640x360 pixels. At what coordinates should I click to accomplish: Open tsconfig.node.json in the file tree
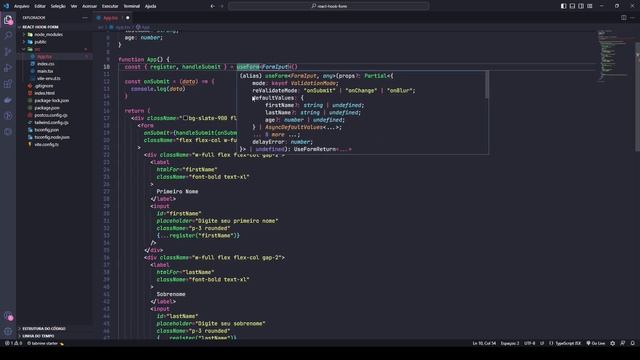[x=51, y=137]
